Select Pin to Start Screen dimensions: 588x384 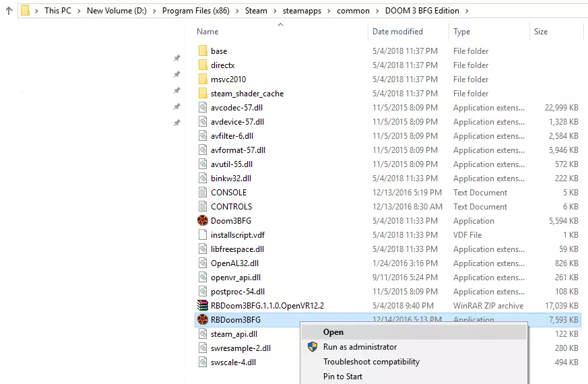click(x=414, y=377)
